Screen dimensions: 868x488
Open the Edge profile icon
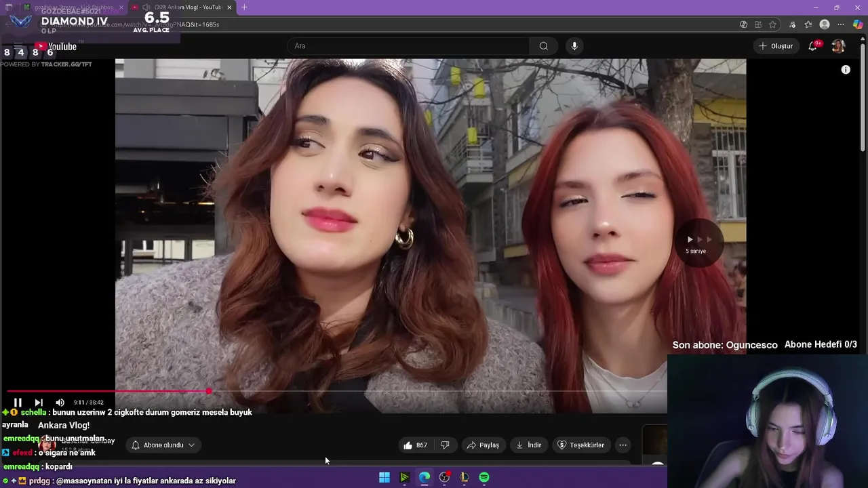825,24
